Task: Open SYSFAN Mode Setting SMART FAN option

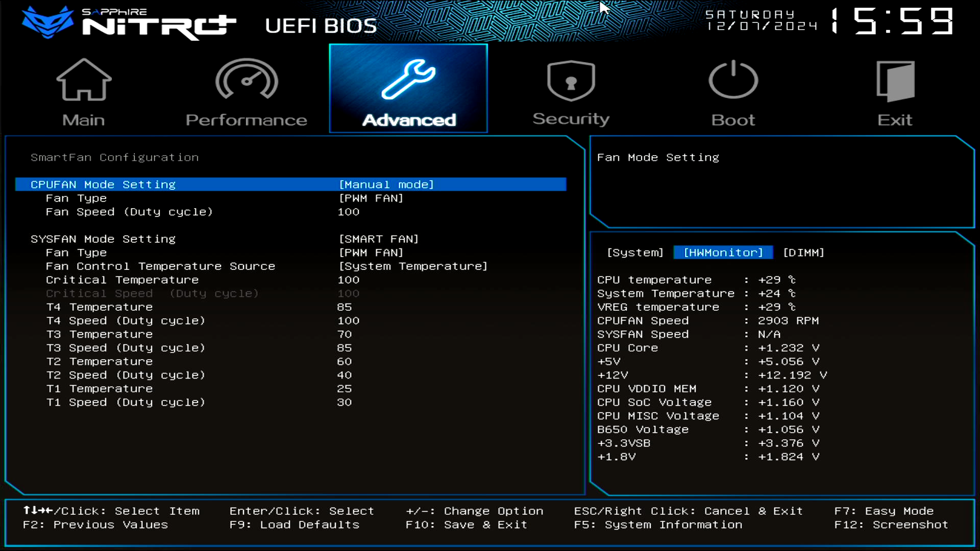Action: pos(379,239)
